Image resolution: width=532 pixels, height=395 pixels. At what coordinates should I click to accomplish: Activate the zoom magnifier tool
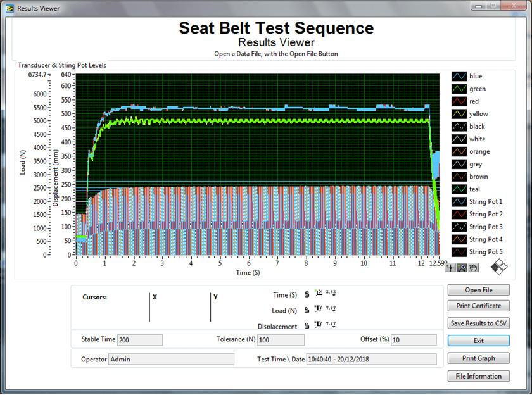(462, 268)
